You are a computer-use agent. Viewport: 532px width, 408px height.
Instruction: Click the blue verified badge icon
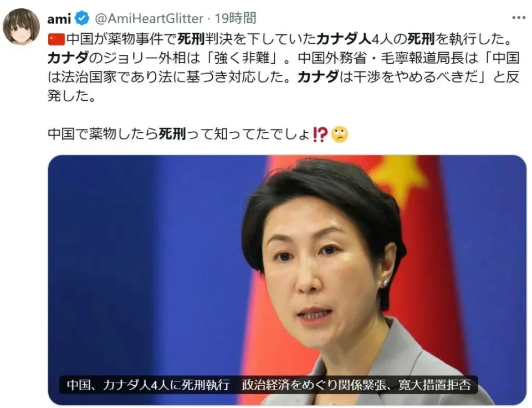tap(82, 18)
